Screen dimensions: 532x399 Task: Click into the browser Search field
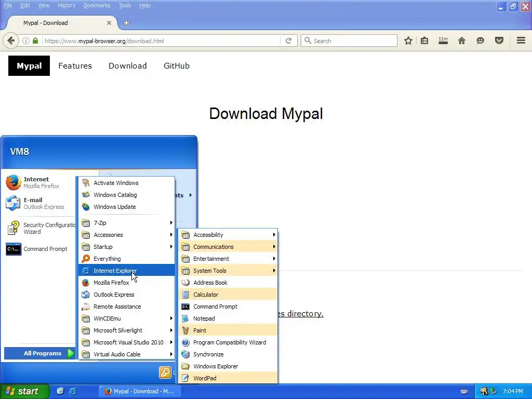click(x=349, y=41)
